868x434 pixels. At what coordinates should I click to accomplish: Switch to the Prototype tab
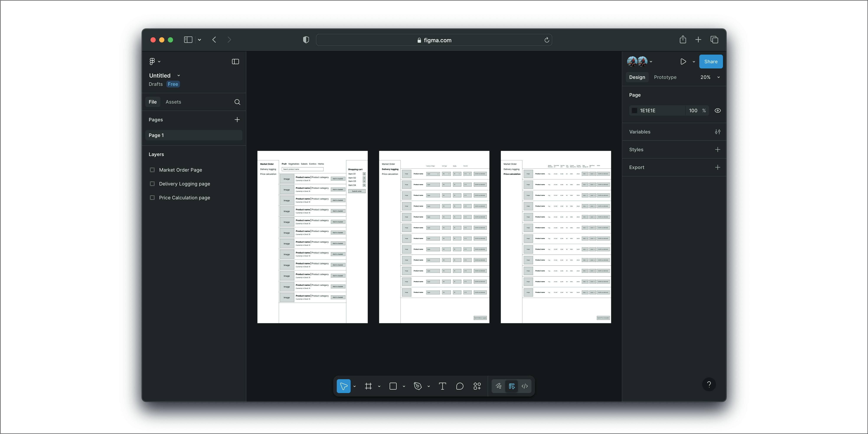[665, 77]
